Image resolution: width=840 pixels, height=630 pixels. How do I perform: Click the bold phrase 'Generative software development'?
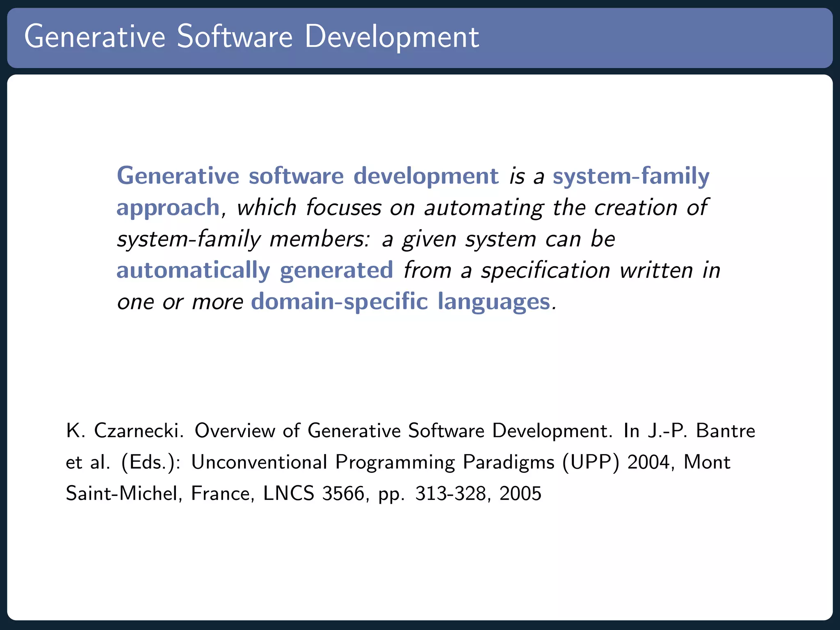tap(308, 176)
